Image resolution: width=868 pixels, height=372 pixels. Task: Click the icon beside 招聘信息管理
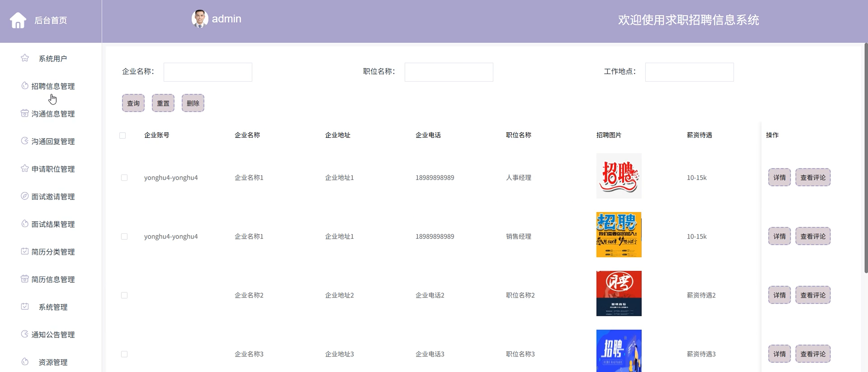(x=25, y=86)
